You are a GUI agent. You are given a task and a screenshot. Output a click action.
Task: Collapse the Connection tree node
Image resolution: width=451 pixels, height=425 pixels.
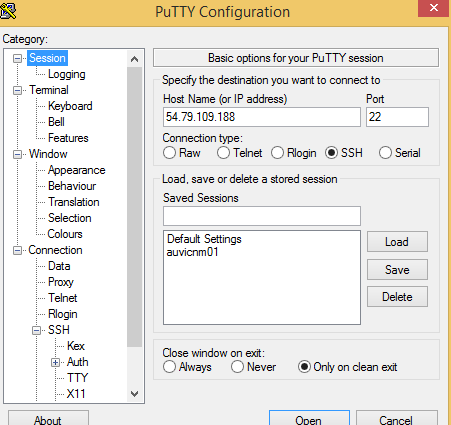[x=17, y=251]
